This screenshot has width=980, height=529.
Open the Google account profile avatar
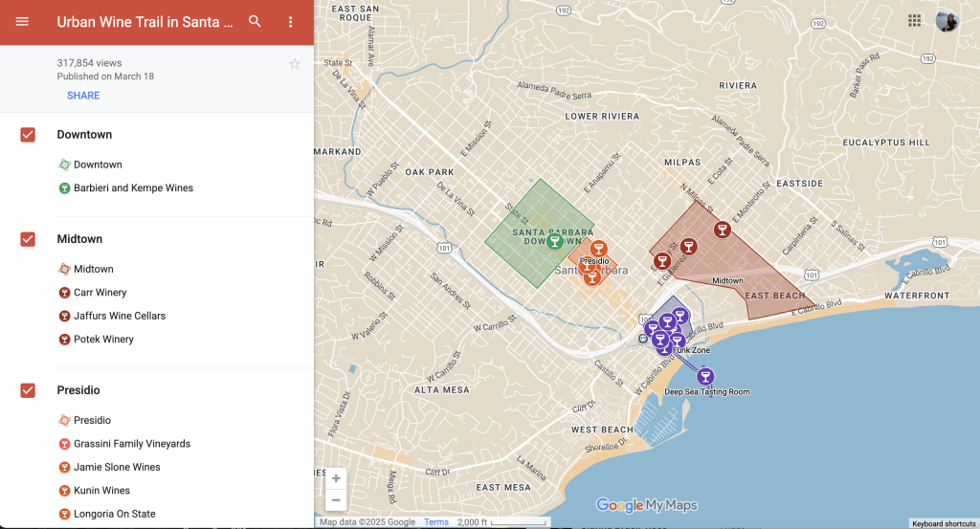947,21
